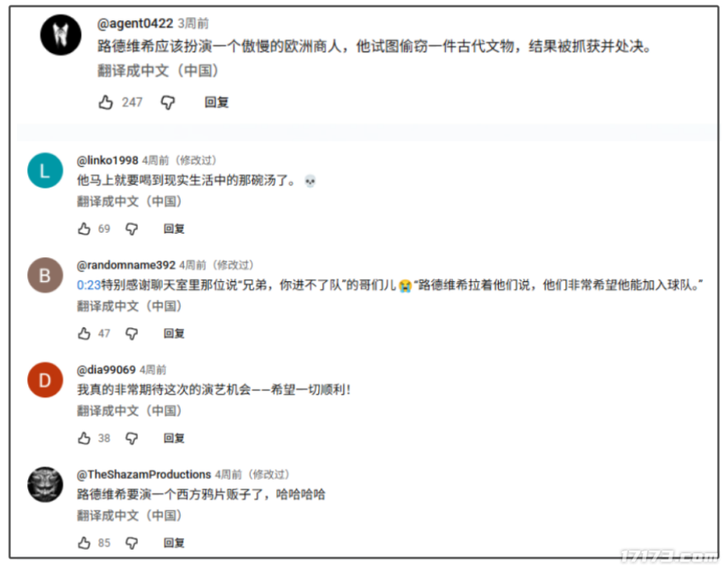Image resolution: width=728 pixels, height=571 pixels.
Task: Open @agent0422 profile avatar
Action: (x=61, y=35)
